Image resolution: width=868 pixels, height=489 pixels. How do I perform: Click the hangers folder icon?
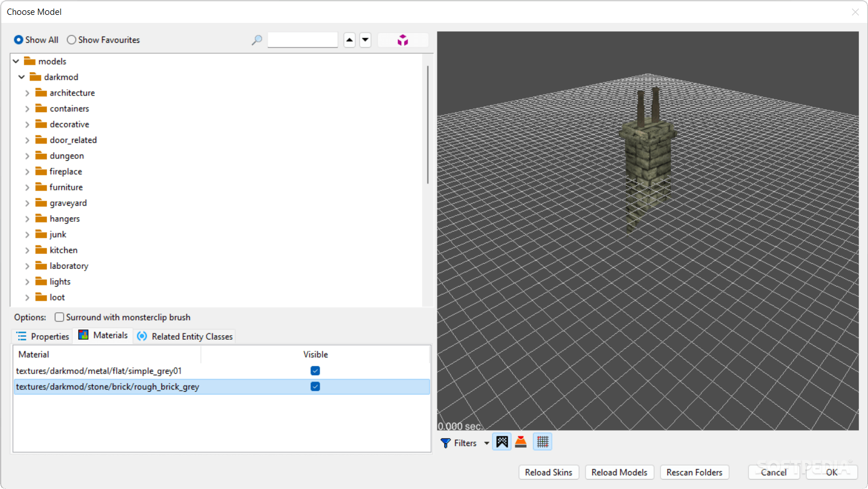coord(41,218)
